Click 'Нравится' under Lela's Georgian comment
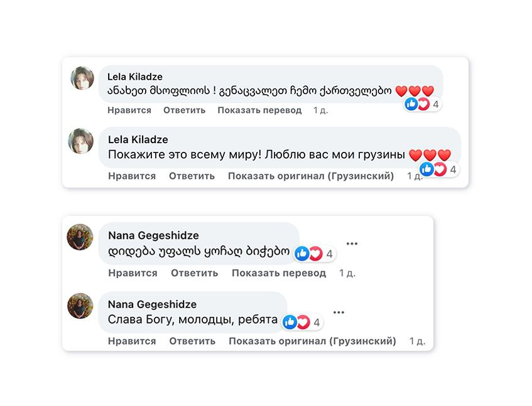The height and width of the screenshot is (406, 532). (x=129, y=110)
